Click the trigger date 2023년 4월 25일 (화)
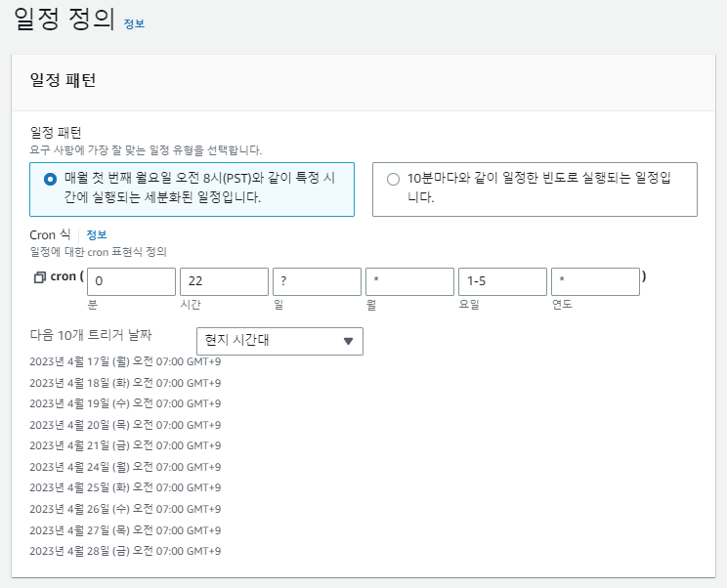This screenshot has width=727, height=588. [x=125, y=488]
